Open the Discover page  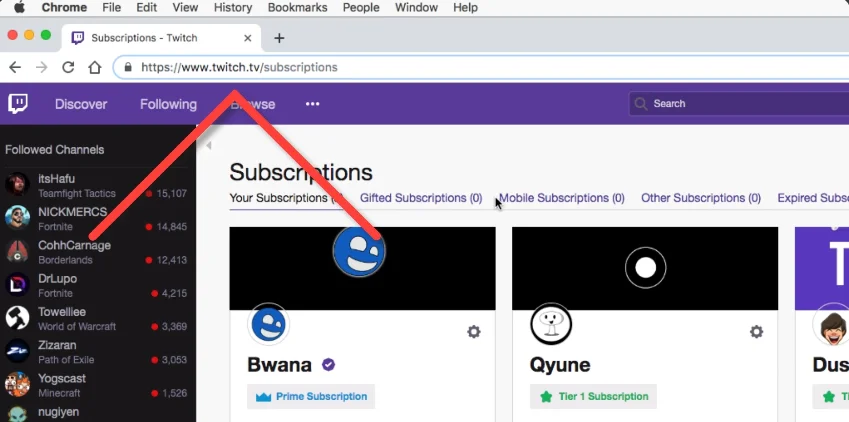tap(81, 104)
